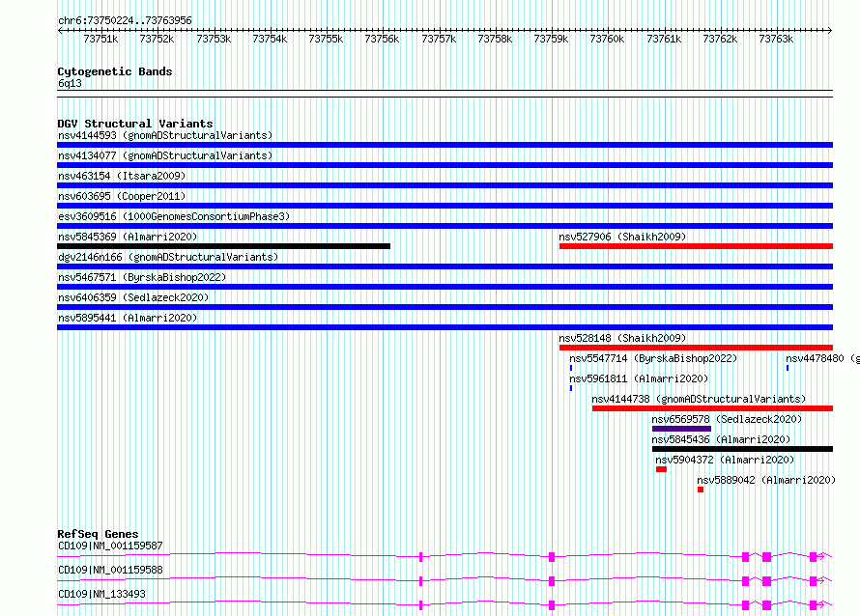Open nsv5845436 (Almarri2020) label

[x=721, y=439]
